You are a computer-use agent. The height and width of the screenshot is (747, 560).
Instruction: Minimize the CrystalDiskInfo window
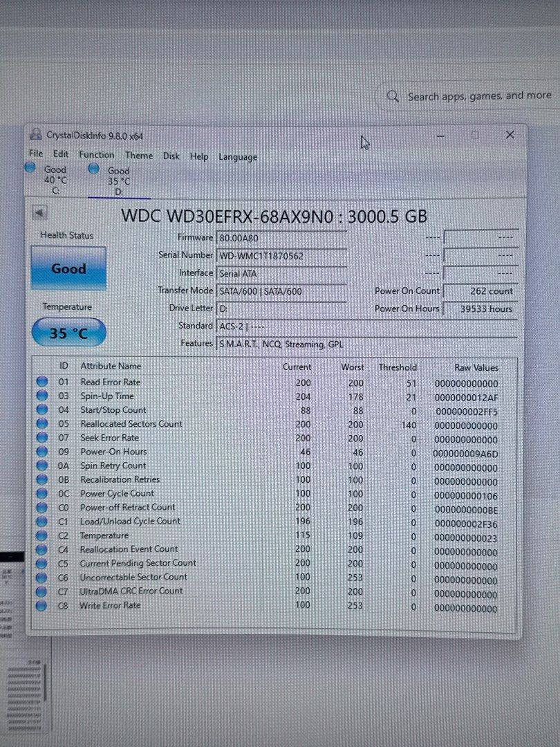pyautogui.click(x=440, y=136)
